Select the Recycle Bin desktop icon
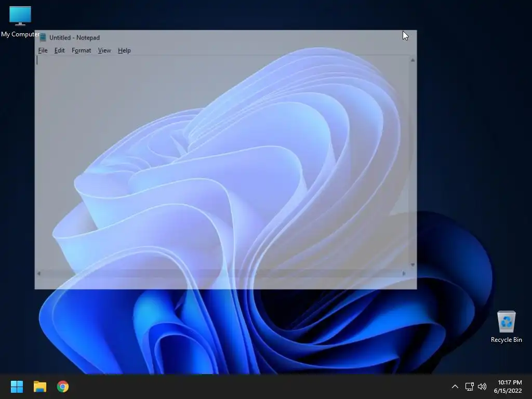532x399 pixels. point(506,327)
